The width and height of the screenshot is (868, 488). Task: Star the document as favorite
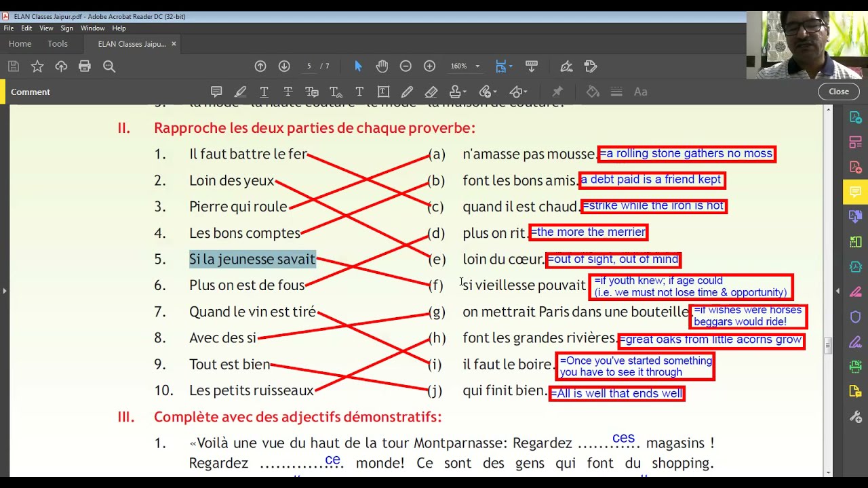pyautogui.click(x=37, y=66)
